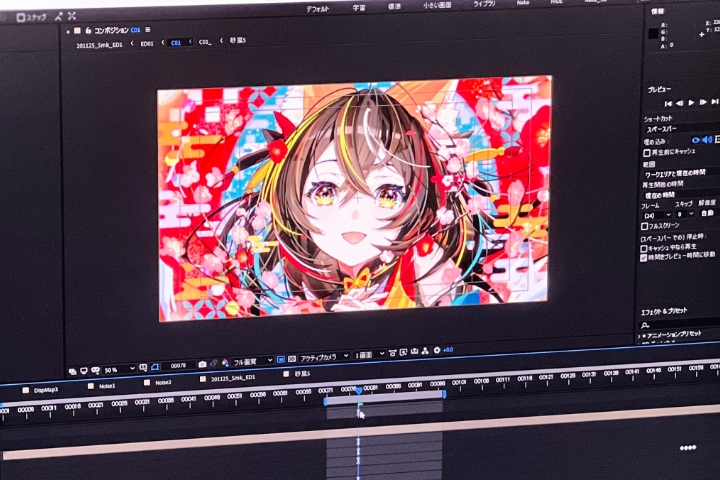Open the composition panel menu icon next to C01

(147, 30)
